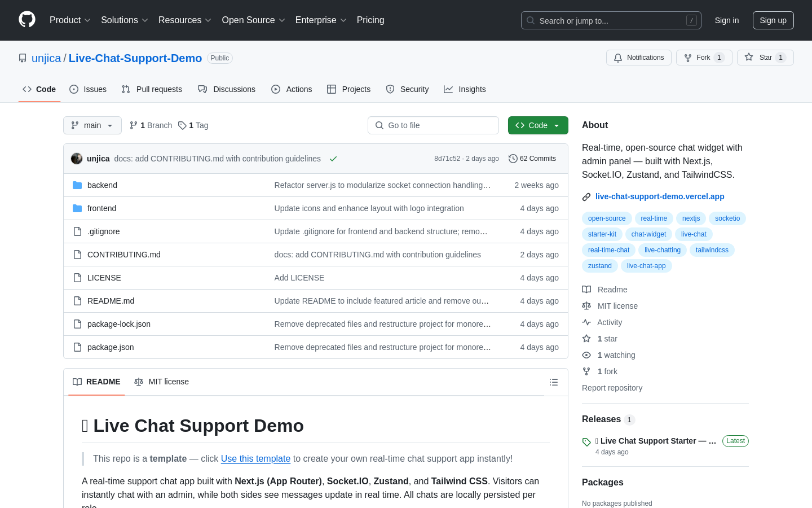Open the Pull requests tab
The height and width of the screenshot is (508, 812).
pos(152,89)
